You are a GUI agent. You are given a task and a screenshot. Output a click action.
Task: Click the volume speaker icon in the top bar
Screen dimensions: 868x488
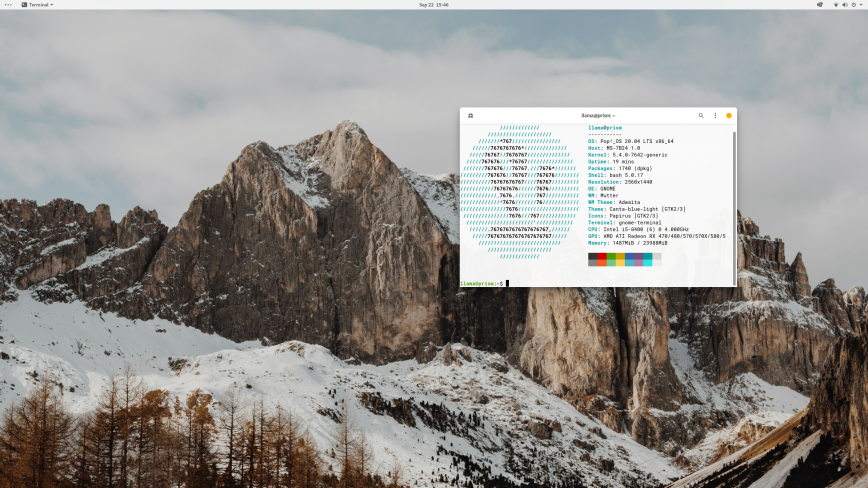tap(845, 4)
